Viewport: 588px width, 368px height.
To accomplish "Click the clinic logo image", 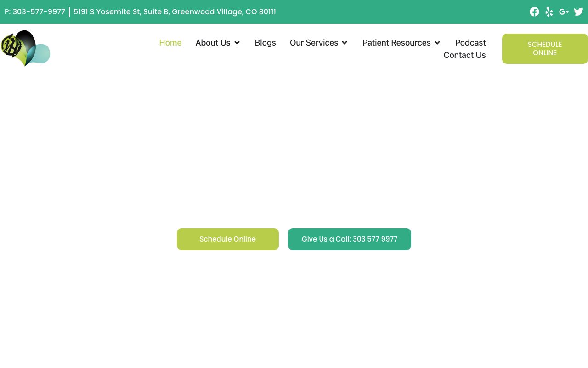I will click(25, 48).
